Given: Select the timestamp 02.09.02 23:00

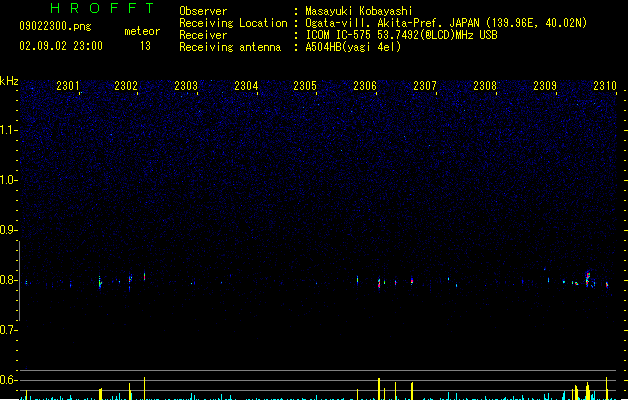Looking at the screenshot, I should 61,46.
